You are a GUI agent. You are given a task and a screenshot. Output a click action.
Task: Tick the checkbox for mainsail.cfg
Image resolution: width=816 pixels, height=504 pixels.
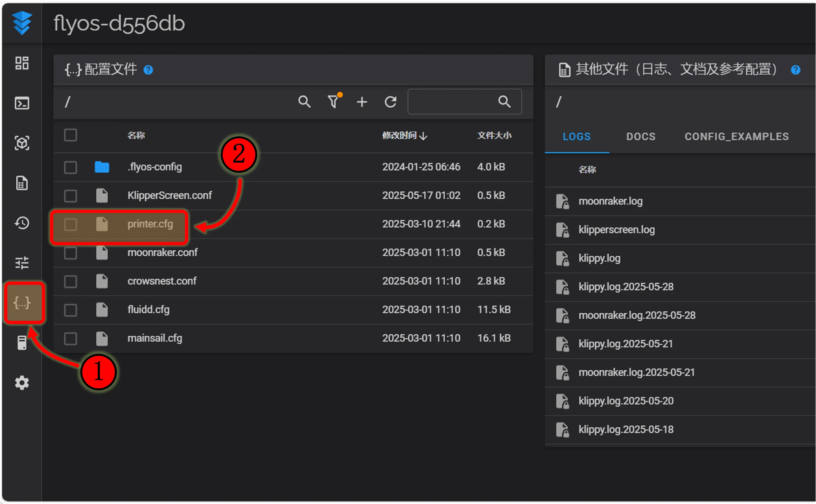(70, 338)
